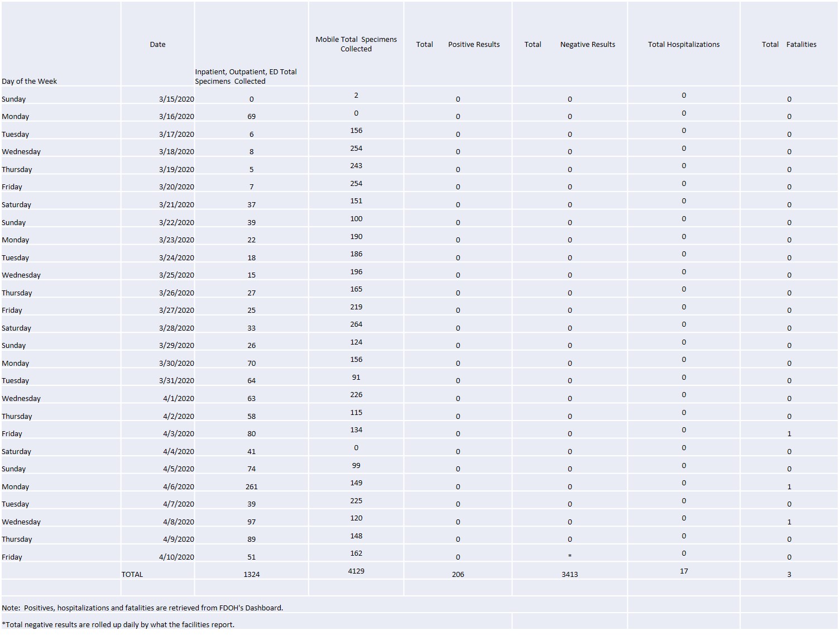Screen dimensions: 840x635
Task: Click the footnote about total negative results
Action: click(118, 624)
